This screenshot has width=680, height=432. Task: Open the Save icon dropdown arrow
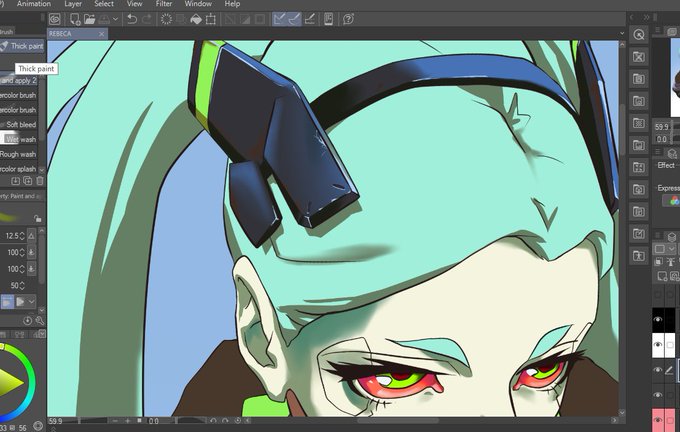click(x=115, y=19)
